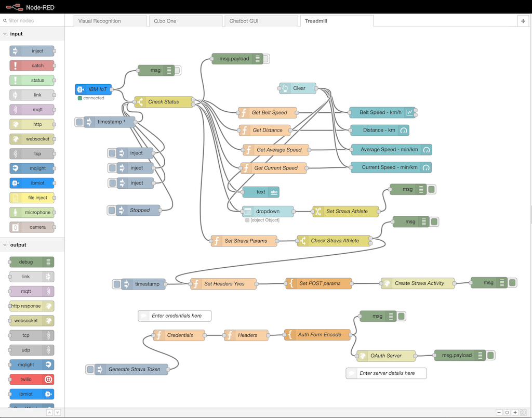Select the http response palette node
The image size is (532, 418).
coord(32,306)
